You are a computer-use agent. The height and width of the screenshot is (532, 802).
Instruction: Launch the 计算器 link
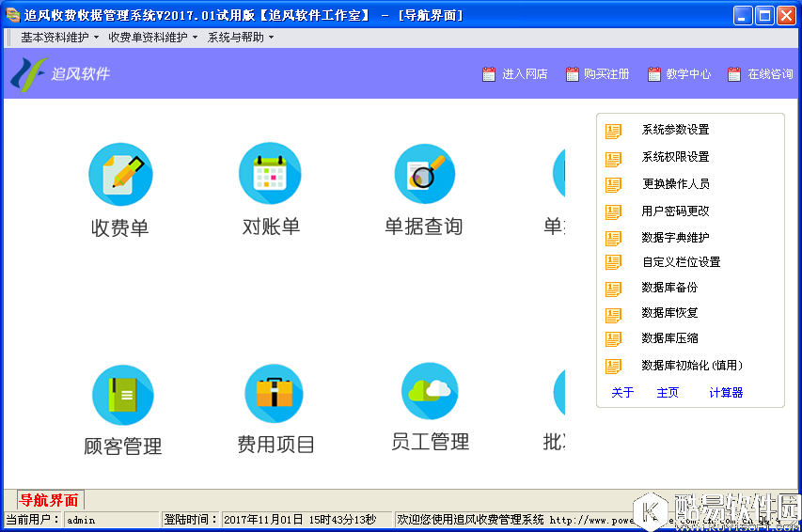coord(726,392)
